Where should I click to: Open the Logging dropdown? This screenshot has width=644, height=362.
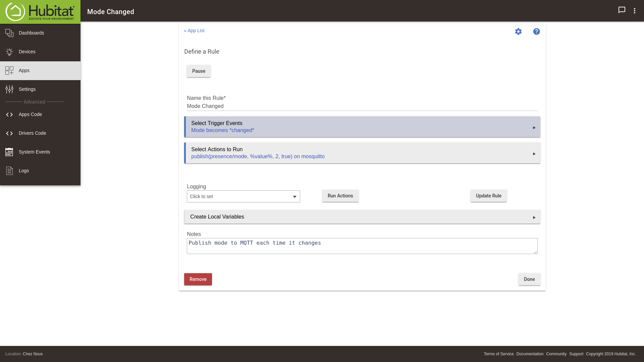pyautogui.click(x=243, y=196)
